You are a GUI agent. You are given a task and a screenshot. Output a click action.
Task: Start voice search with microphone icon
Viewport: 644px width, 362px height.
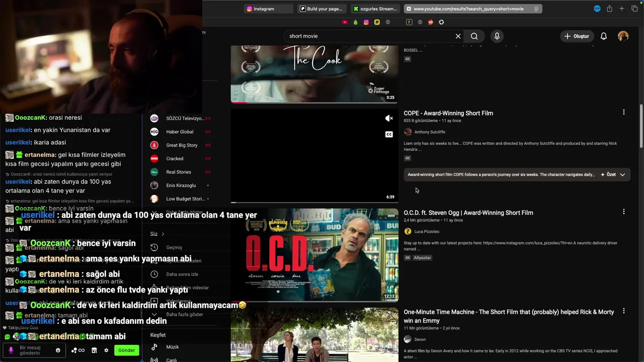497,36
